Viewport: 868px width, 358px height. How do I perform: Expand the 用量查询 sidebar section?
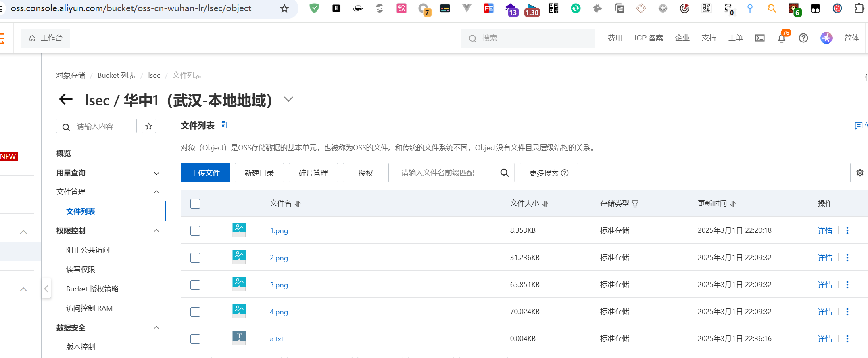click(156, 173)
